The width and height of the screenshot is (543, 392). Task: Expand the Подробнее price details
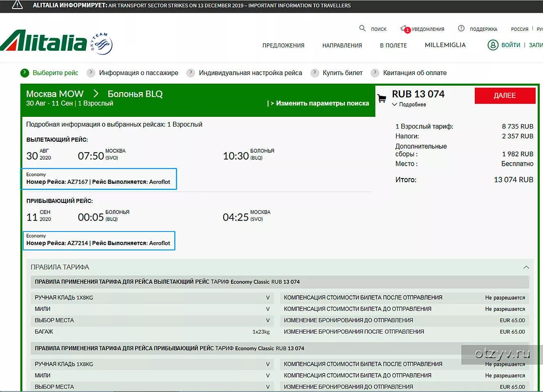pyautogui.click(x=409, y=105)
